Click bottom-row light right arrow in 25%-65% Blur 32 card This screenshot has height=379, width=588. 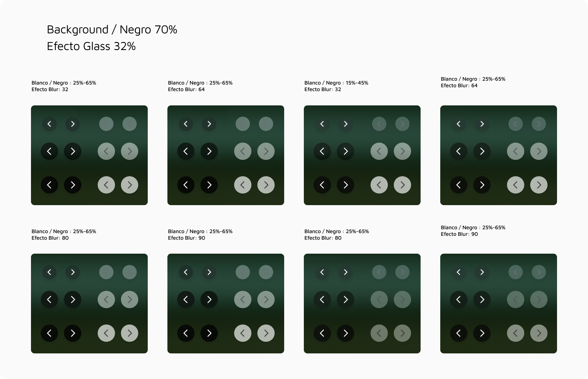(x=130, y=185)
